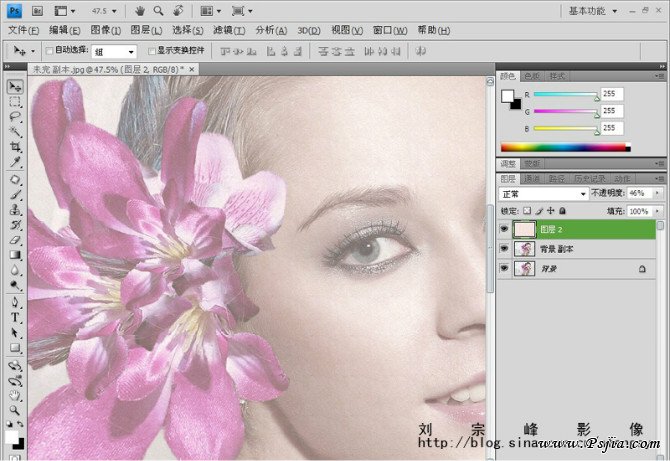
Task: Hide the 图层 2 layer
Action: pos(503,229)
